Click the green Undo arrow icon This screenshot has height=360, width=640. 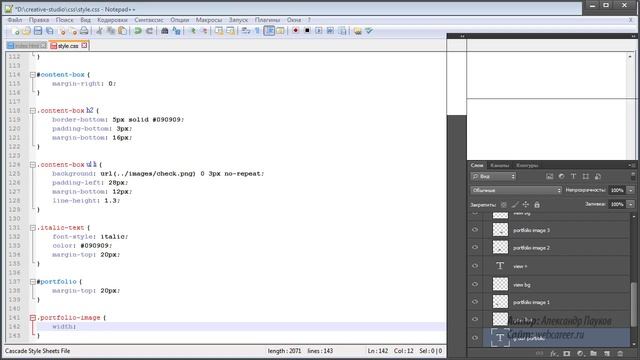click(138, 31)
